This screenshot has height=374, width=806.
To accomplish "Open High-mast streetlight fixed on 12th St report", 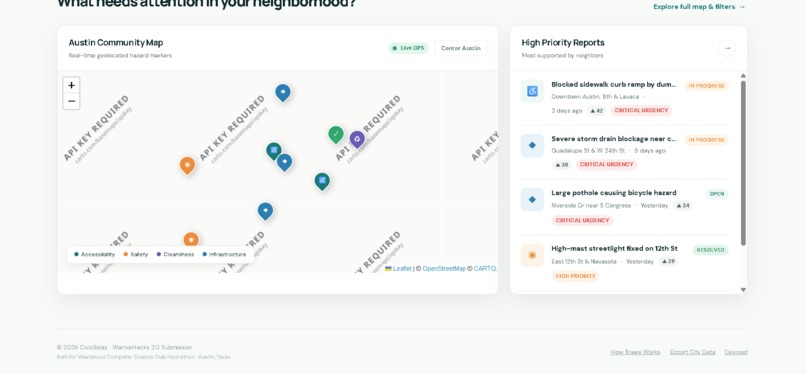I will click(614, 249).
